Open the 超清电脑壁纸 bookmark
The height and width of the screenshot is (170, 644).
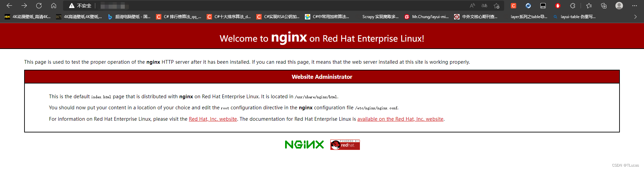129,17
